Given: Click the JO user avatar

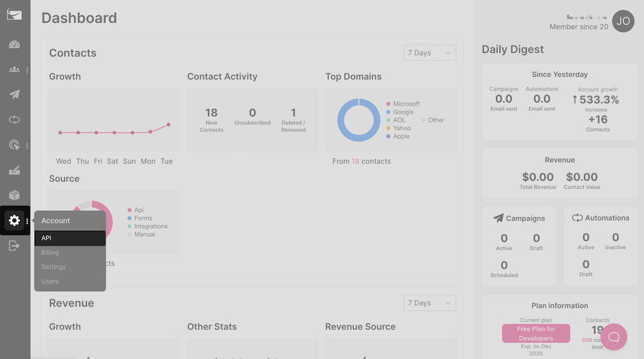Looking at the screenshot, I should (x=623, y=21).
